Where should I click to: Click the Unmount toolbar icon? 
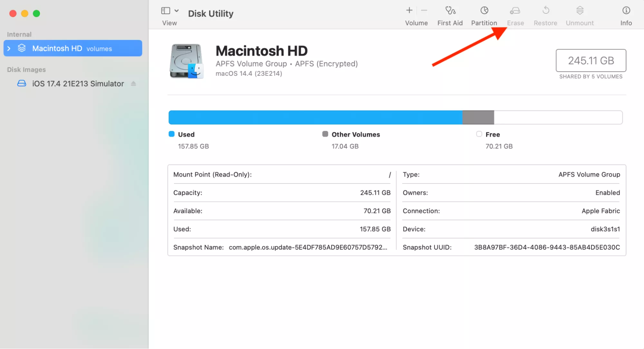[580, 11]
